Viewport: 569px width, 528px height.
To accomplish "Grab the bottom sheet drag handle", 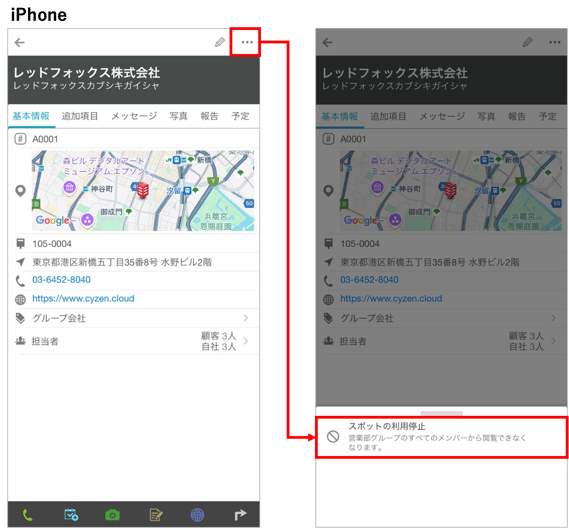I will (x=442, y=413).
